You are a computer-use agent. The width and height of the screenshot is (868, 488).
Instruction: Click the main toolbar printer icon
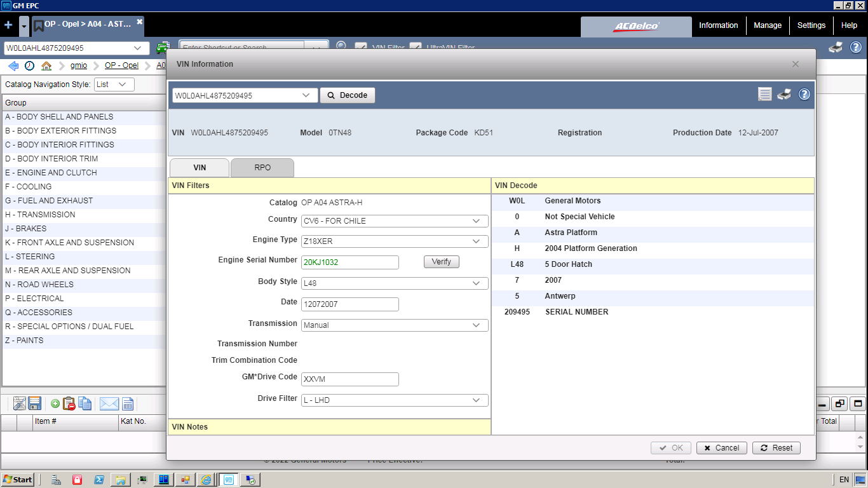[x=836, y=47]
